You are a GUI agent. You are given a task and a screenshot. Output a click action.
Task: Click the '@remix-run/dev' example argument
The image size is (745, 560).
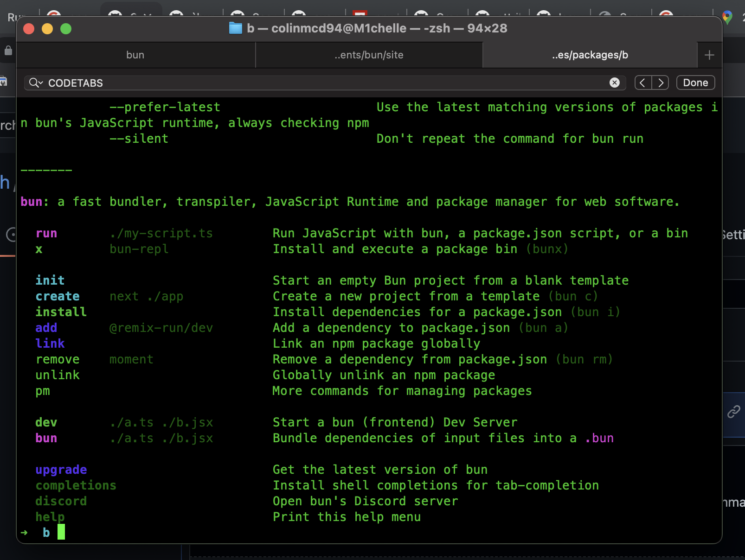[161, 328]
